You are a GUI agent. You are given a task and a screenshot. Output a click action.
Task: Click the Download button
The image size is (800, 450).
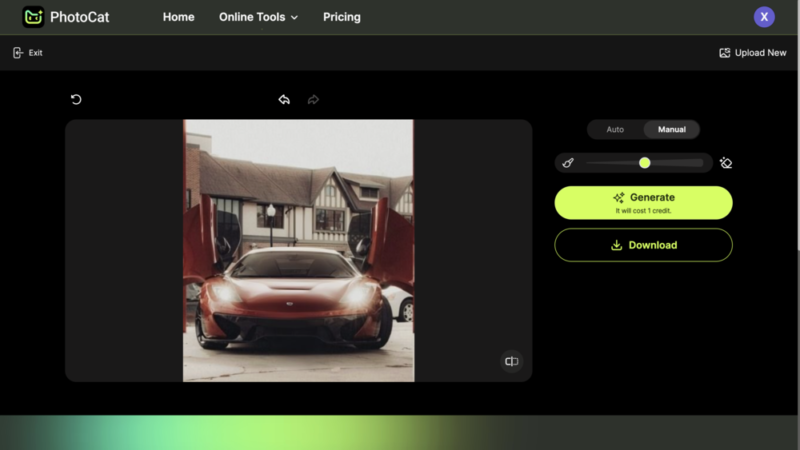(x=643, y=245)
